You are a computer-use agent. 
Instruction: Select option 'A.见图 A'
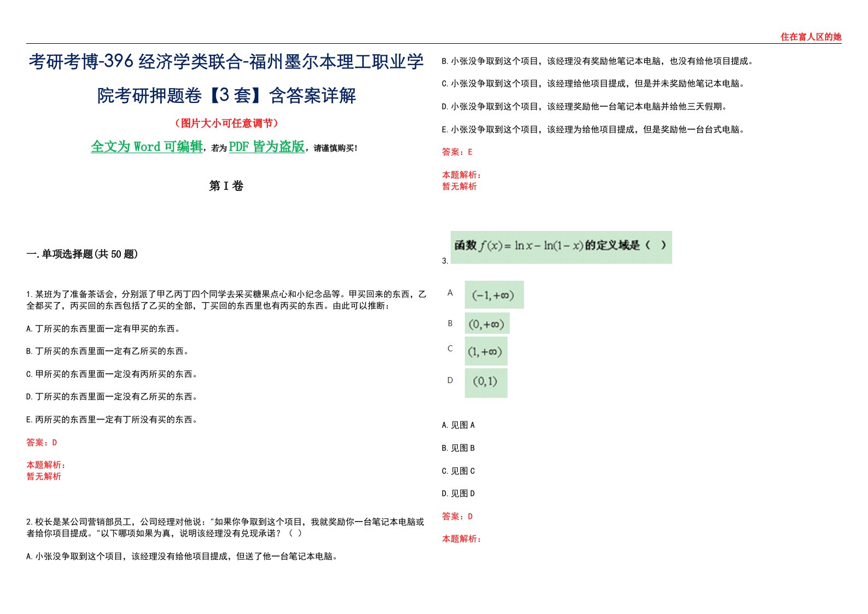coord(458,425)
